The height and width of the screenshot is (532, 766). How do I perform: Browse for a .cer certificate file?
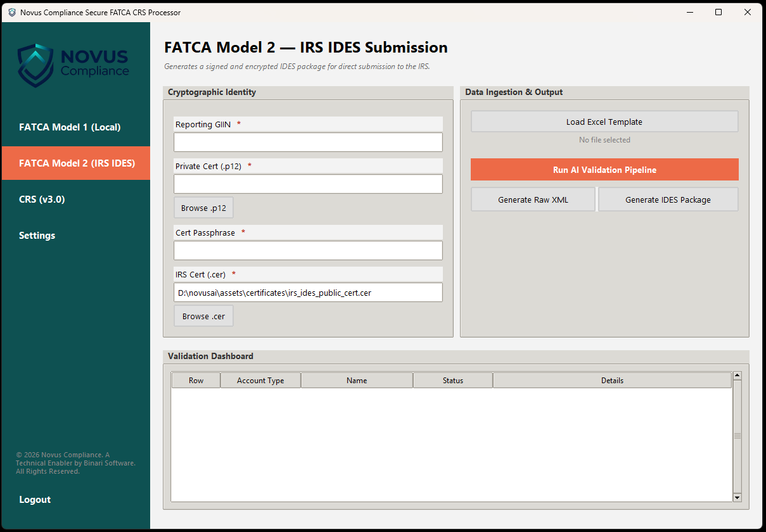coord(204,316)
